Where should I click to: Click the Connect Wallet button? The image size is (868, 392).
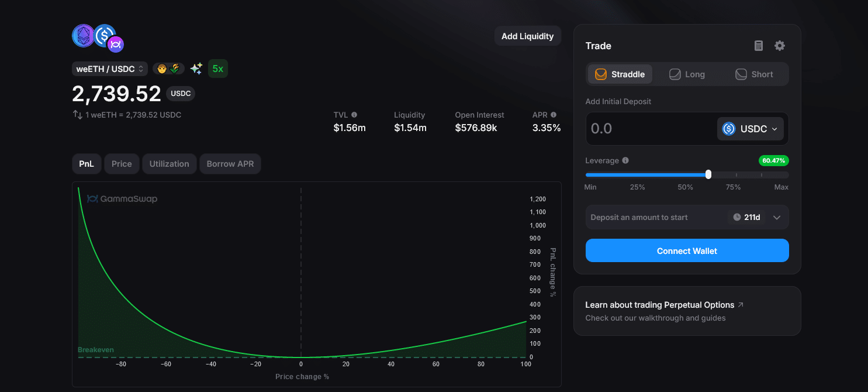pyautogui.click(x=687, y=250)
